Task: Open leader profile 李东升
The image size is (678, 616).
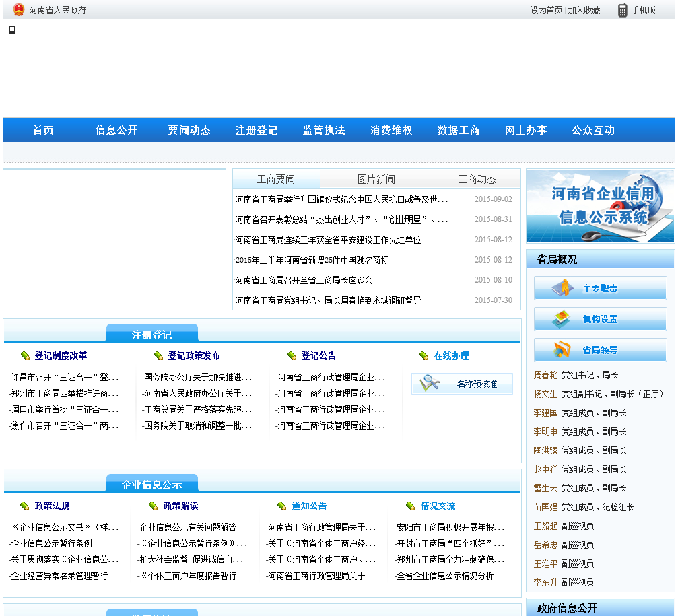Action: pos(545,583)
